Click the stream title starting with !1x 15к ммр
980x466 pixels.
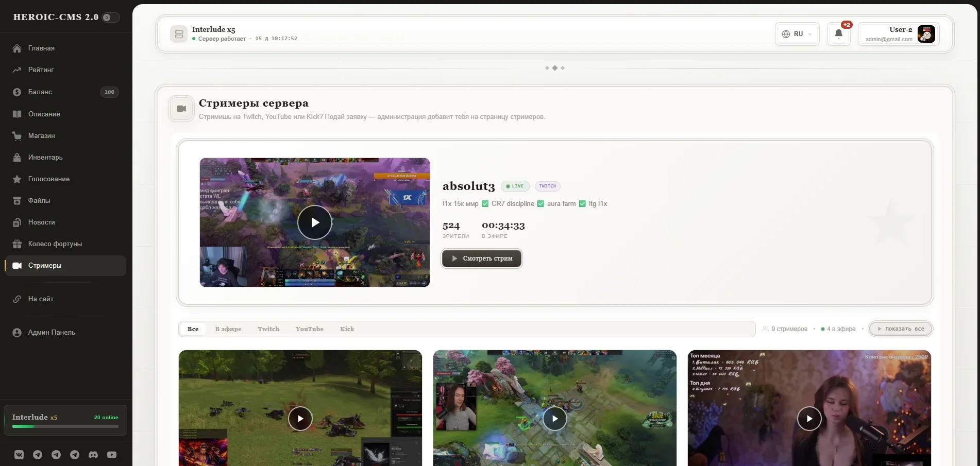coord(525,204)
